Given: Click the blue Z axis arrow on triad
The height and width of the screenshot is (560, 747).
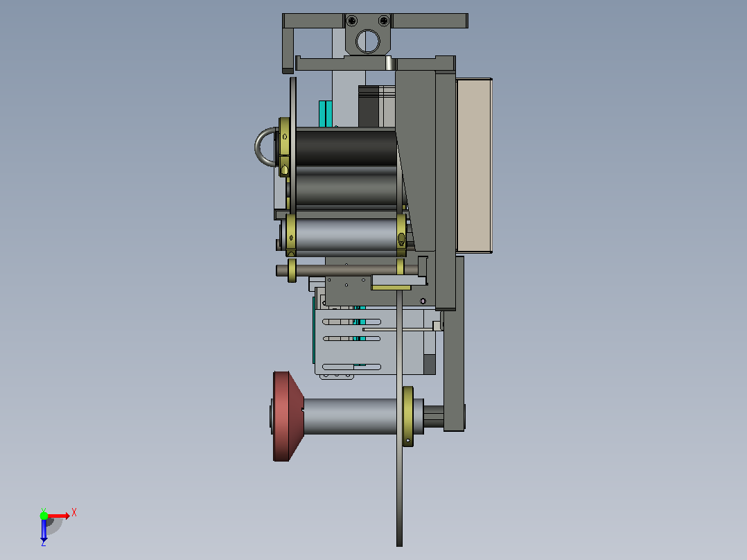Looking at the screenshot, I should pos(44,530).
